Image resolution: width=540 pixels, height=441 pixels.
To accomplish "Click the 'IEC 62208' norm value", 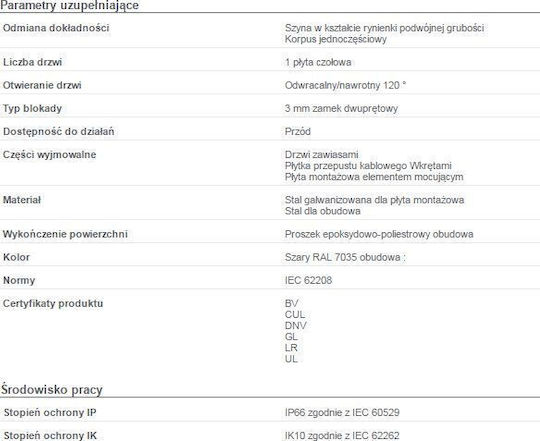I will [308, 280].
